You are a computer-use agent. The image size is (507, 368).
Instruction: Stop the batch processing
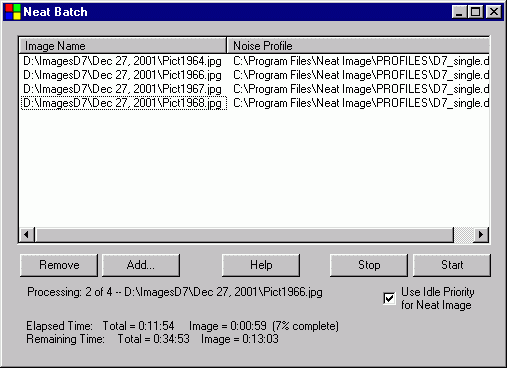pos(369,265)
